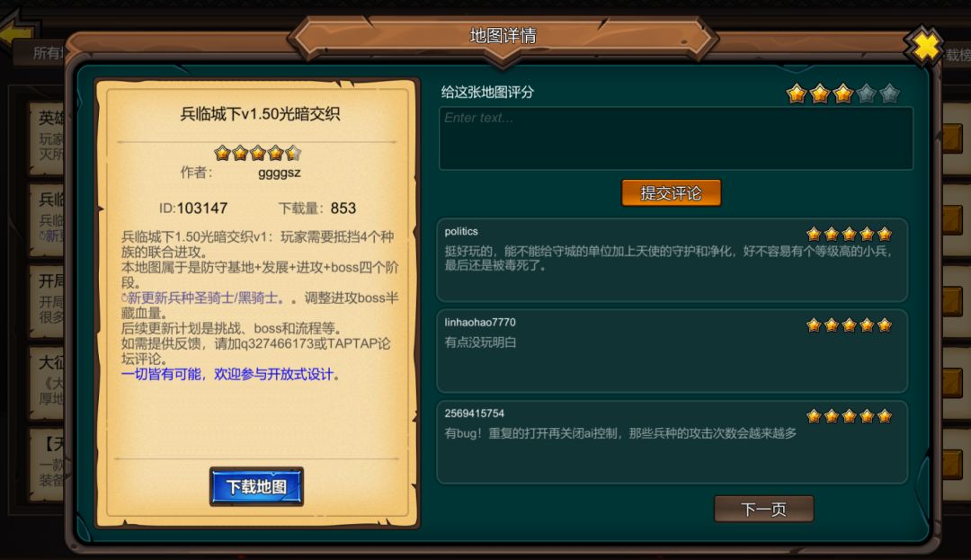The image size is (971, 560).
Task: Click map title 兵临城下v1.50光暗交织
Action: coord(260,114)
